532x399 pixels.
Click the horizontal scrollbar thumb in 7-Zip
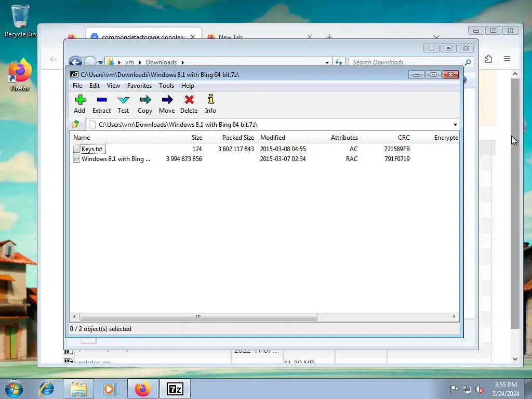[x=198, y=316]
